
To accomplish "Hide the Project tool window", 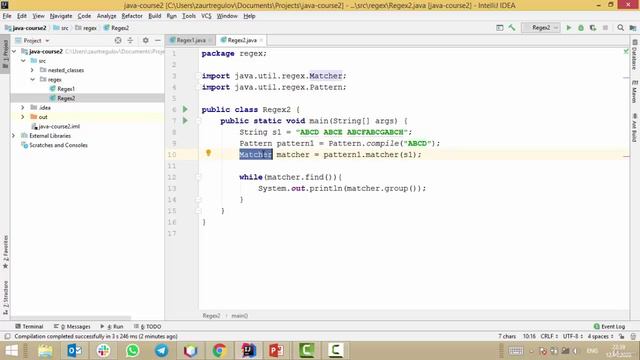I will (158, 40).
